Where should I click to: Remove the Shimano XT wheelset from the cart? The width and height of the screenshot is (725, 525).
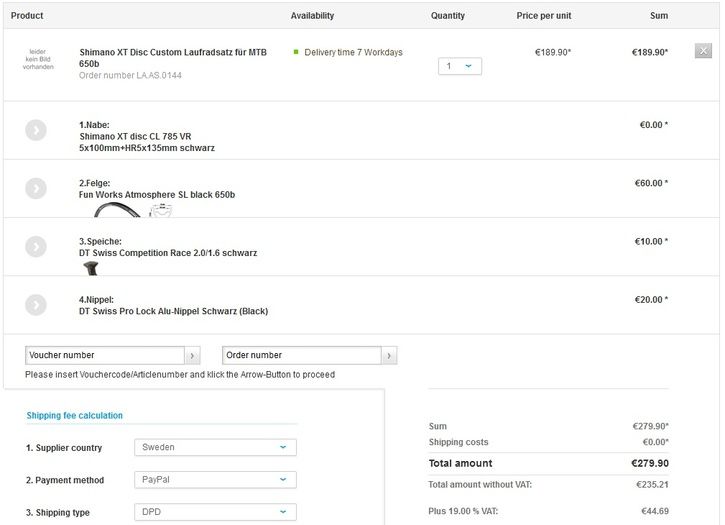[703, 51]
